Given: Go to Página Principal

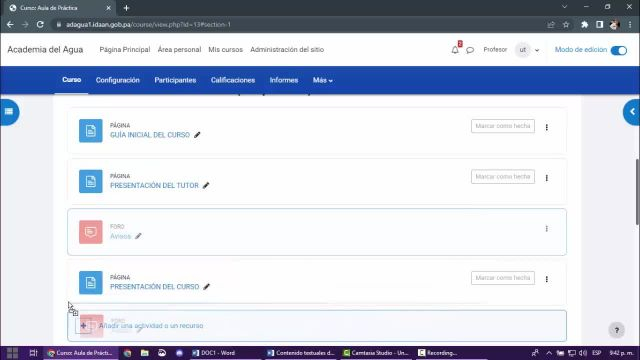Looking at the screenshot, I should pyautogui.click(x=125, y=50).
